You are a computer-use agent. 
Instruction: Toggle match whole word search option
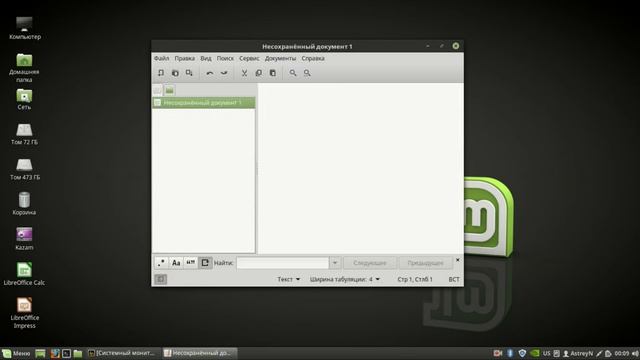pos(191,263)
